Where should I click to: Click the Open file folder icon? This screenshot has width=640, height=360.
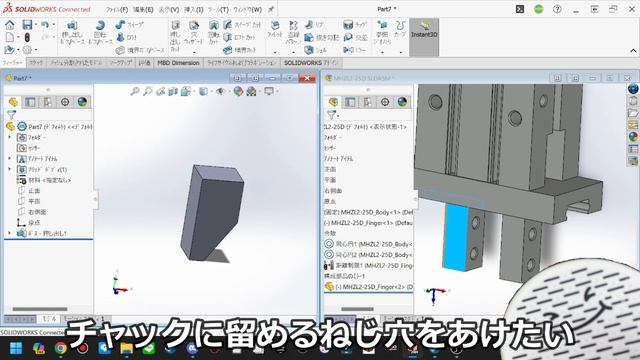(x=9, y=50)
